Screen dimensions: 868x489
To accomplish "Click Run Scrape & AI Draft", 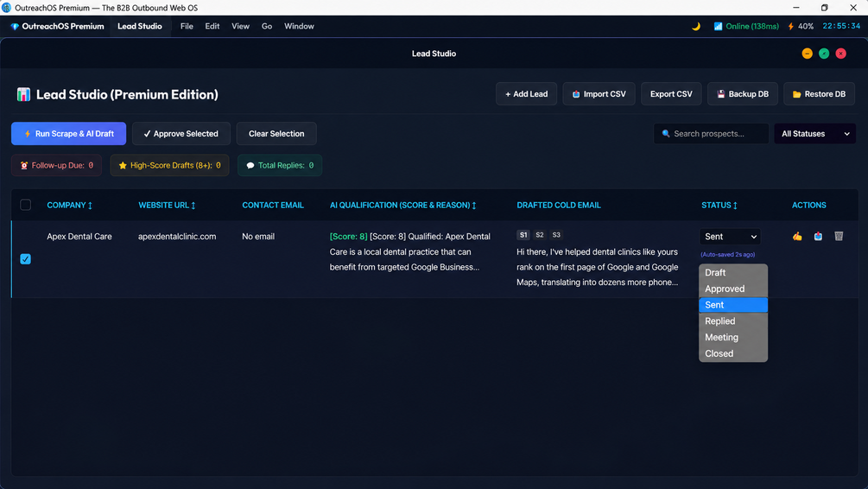I will pyautogui.click(x=68, y=133).
